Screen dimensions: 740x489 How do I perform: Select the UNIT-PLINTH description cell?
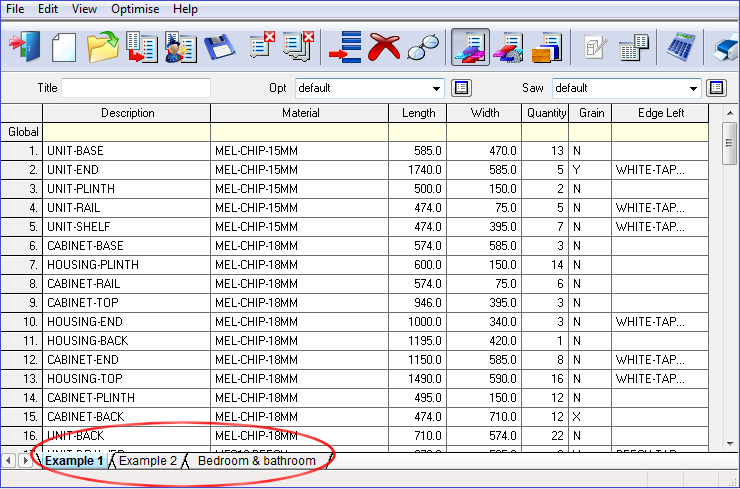pyautogui.click(x=127, y=189)
